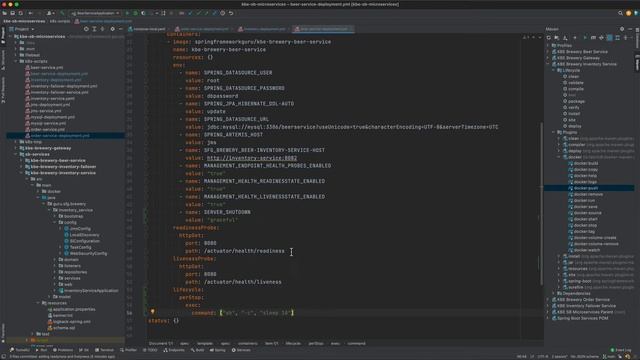The height and width of the screenshot is (360, 640).
Task: Open Maven panel settings gear
Action: click(x=622, y=29)
